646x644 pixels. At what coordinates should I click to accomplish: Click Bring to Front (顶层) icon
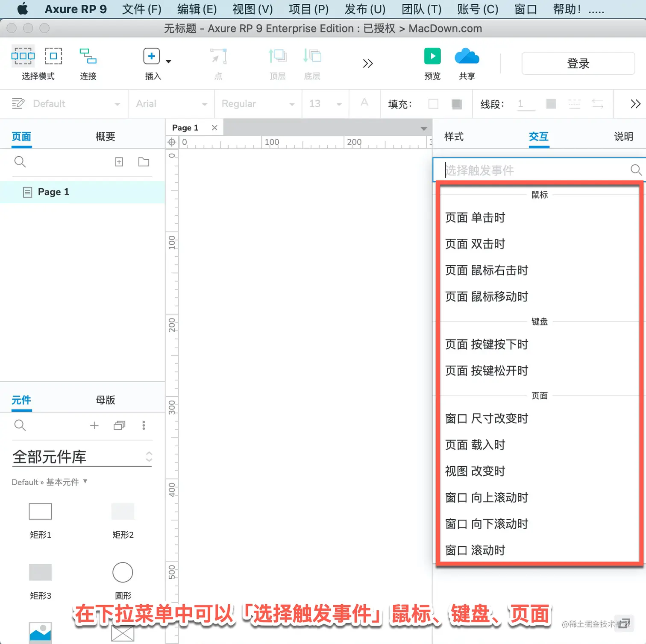[x=277, y=56]
